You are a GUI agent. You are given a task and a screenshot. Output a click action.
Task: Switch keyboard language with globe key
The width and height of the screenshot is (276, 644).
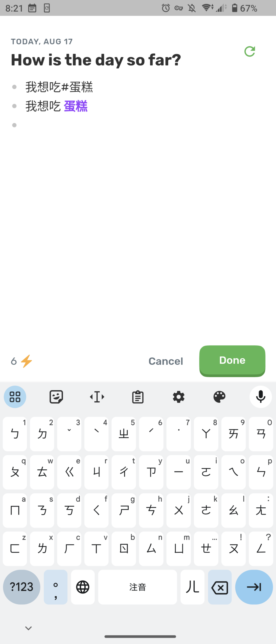(x=83, y=587)
